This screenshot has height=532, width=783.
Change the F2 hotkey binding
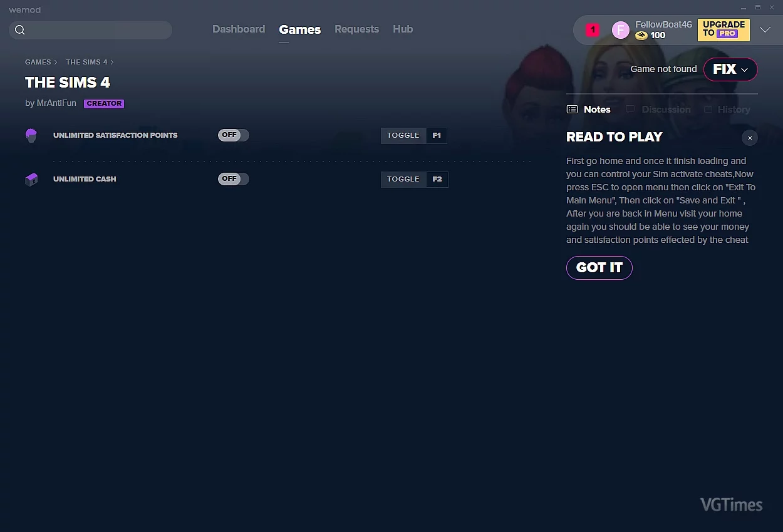tap(437, 180)
